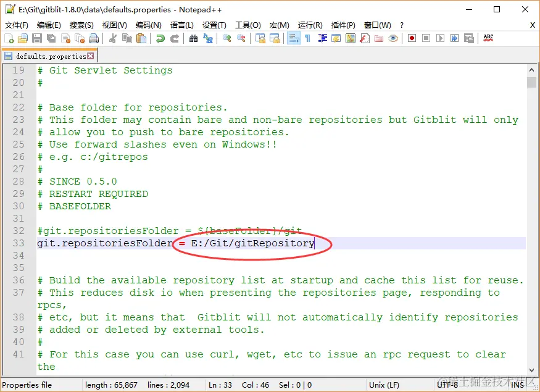Save current recorded macro
The image size is (540, 392).
pyautogui.click(x=468, y=38)
